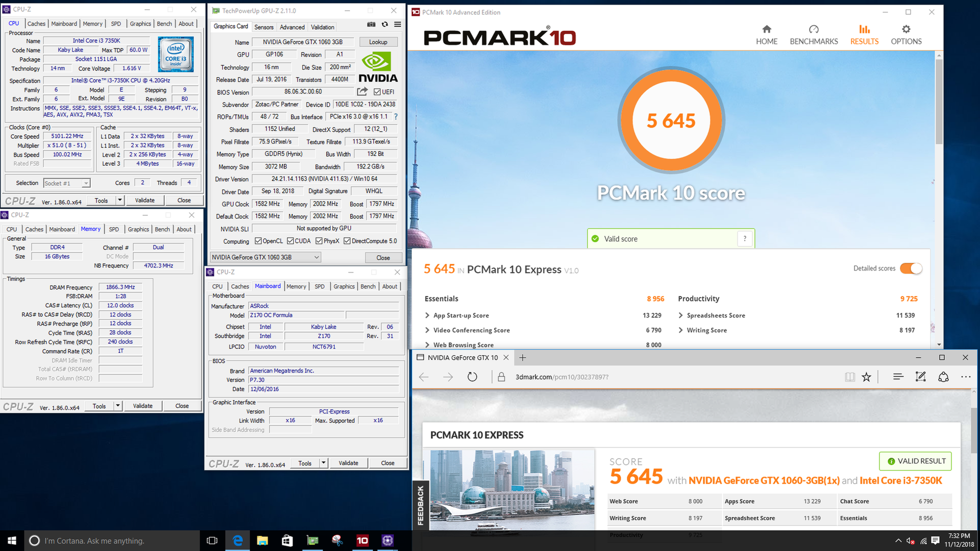
Task: Toggle DirectCompute 5.0 checkbox
Action: [347, 241]
